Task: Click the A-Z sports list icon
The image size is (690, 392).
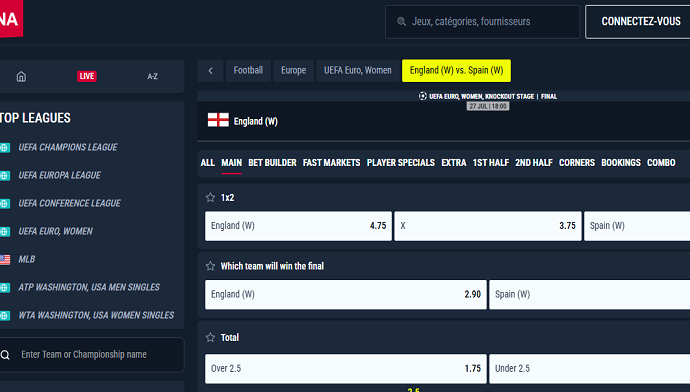Action: coord(152,77)
